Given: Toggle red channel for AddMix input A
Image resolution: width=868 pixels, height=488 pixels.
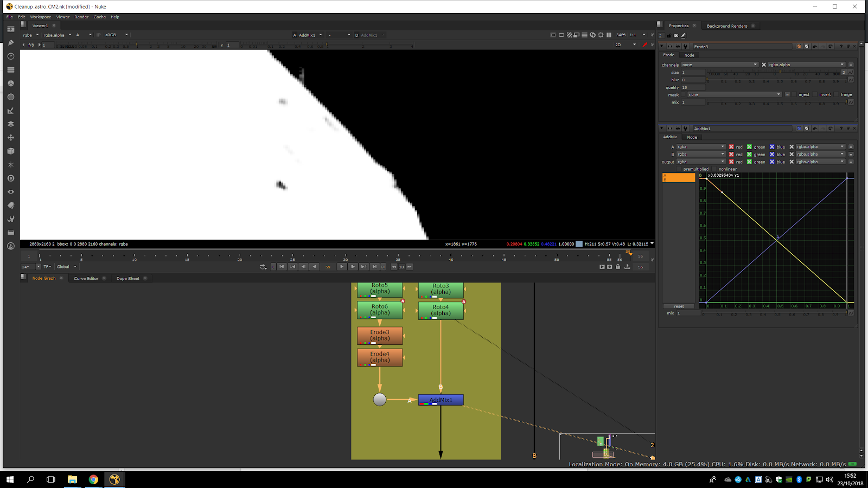Looking at the screenshot, I should point(731,147).
